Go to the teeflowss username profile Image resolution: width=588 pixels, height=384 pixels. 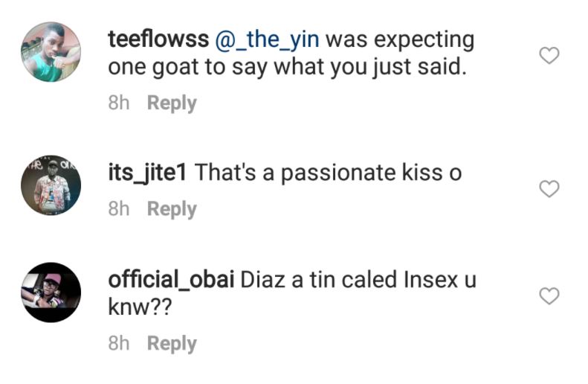[158, 39]
